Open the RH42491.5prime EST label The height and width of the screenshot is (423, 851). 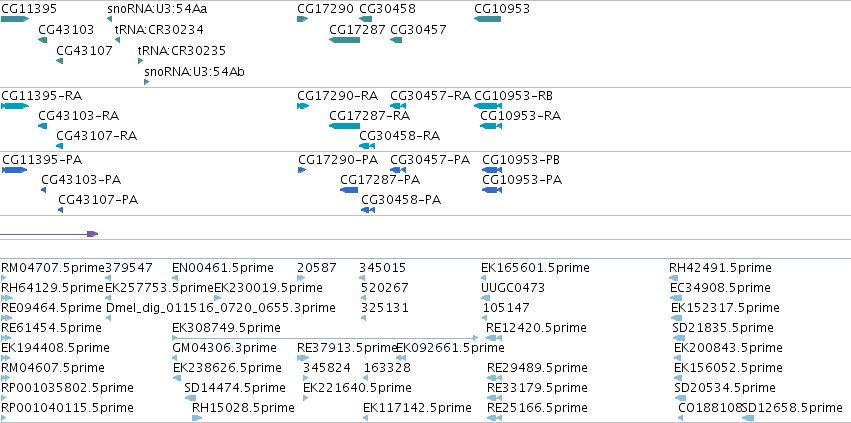tap(720, 268)
